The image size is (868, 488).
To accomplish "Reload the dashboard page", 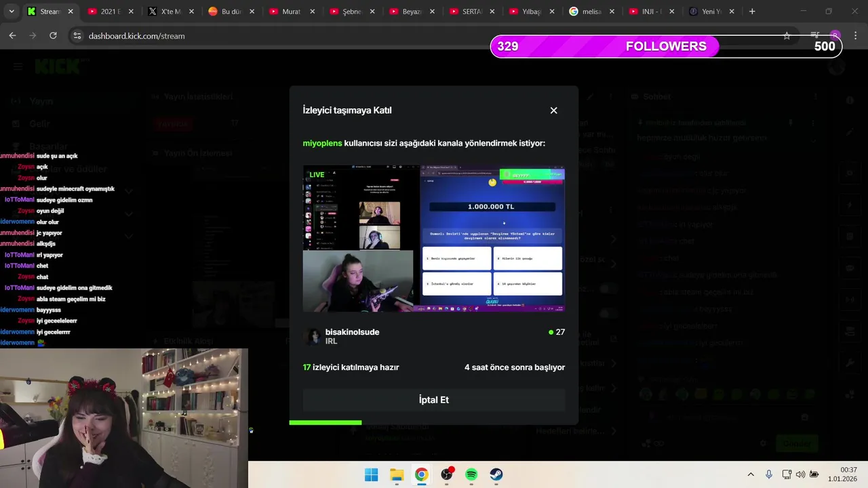I will coord(53,36).
